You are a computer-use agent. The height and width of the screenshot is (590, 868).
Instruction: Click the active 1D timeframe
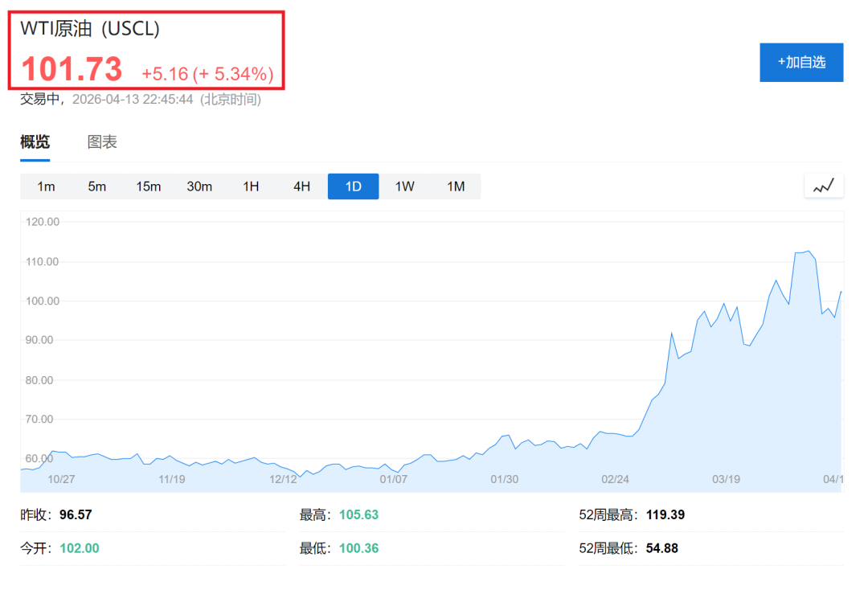click(353, 186)
